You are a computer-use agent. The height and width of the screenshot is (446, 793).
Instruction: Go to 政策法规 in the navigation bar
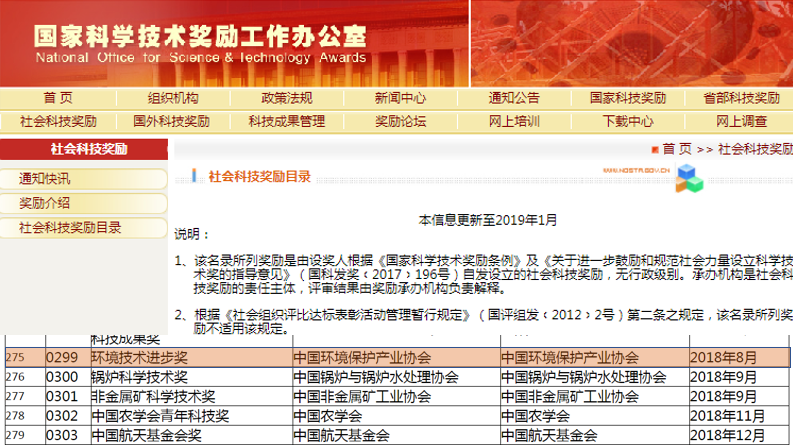(x=287, y=98)
